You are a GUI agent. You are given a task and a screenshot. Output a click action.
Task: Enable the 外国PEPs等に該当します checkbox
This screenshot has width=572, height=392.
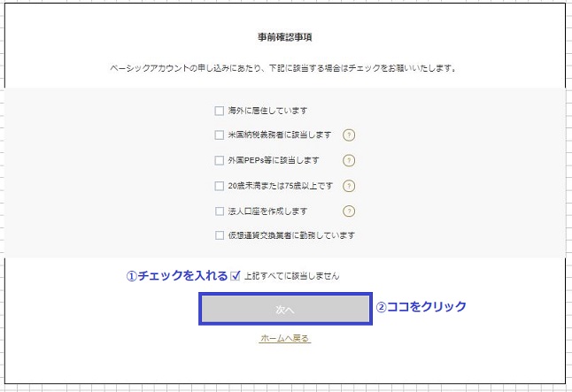tap(220, 160)
